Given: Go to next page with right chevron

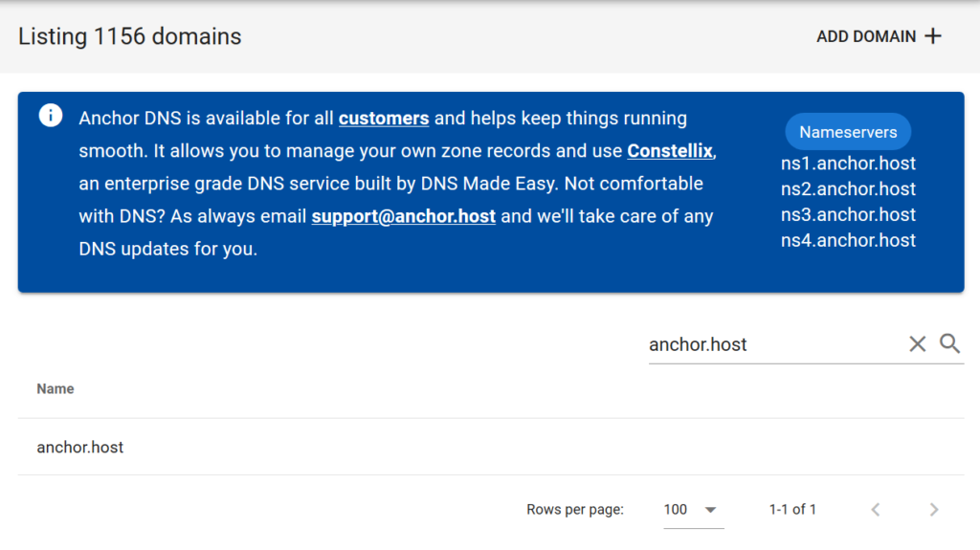Looking at the screenshot, I should (x=934, y=510).
